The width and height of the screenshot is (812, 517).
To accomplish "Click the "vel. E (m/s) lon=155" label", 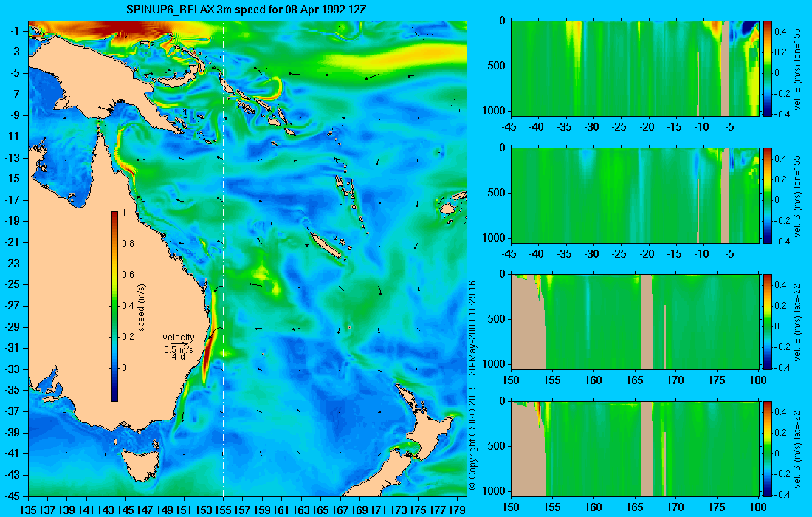I will pos(797,69).
